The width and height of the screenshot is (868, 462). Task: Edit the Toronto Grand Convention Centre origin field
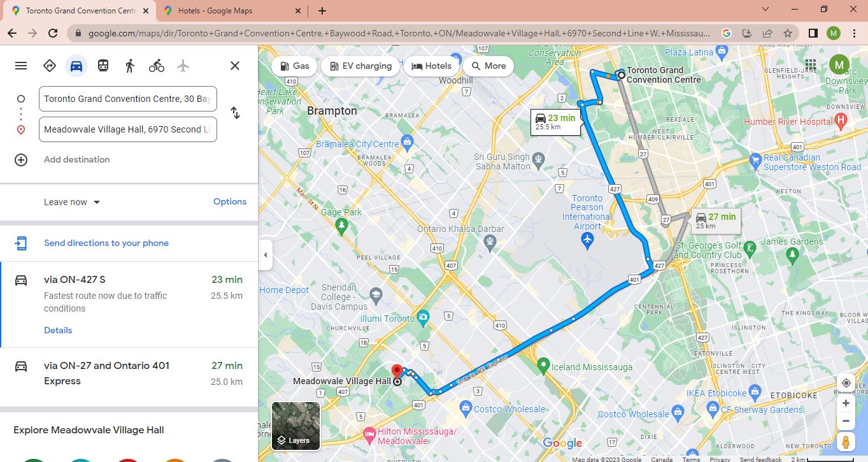128,99
